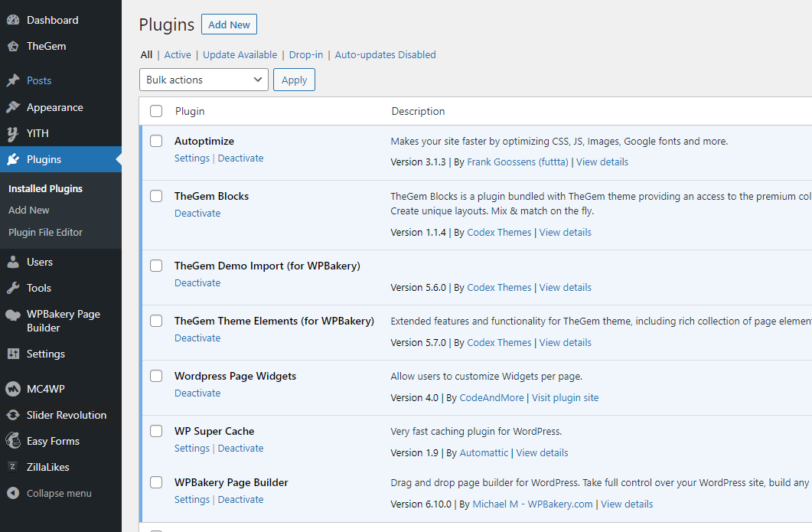The image size is (812, 532).
Task: Click the YITH logo icon
Action: click(x=13, y=133)
